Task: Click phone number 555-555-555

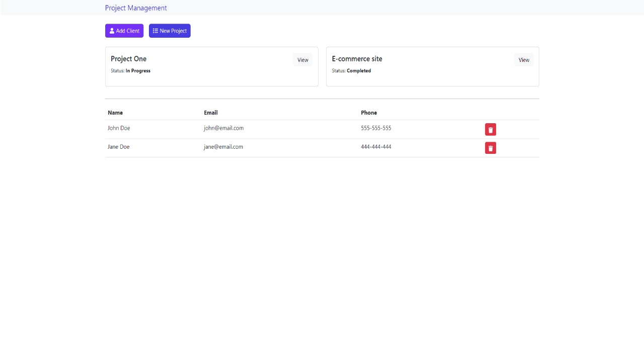Action: tap(376, 128)
